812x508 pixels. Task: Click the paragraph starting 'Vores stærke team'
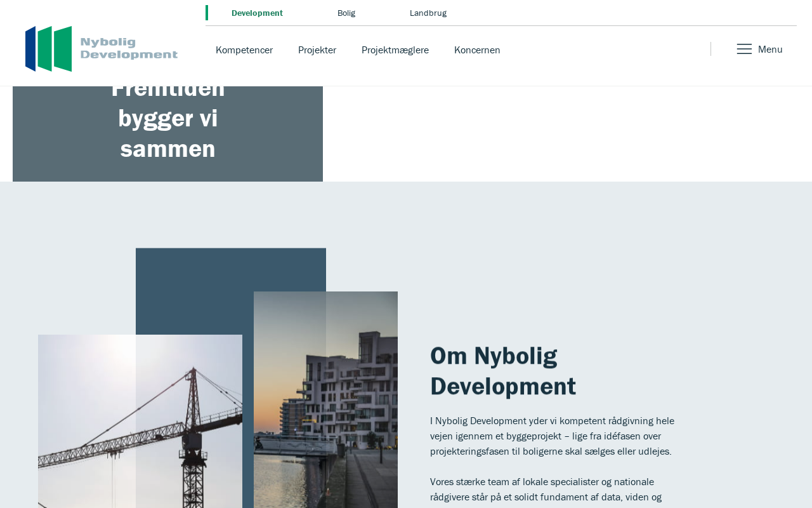coord(546,490)
